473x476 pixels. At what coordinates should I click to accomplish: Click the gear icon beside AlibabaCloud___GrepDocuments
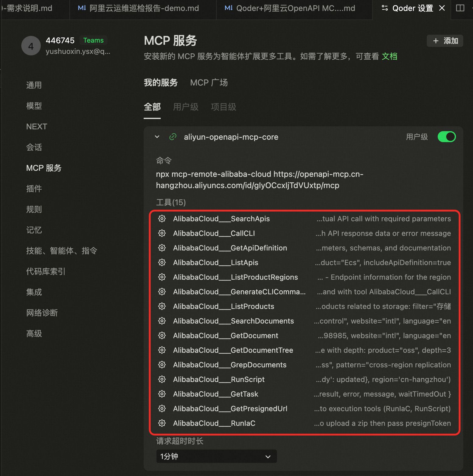[162, 365]
